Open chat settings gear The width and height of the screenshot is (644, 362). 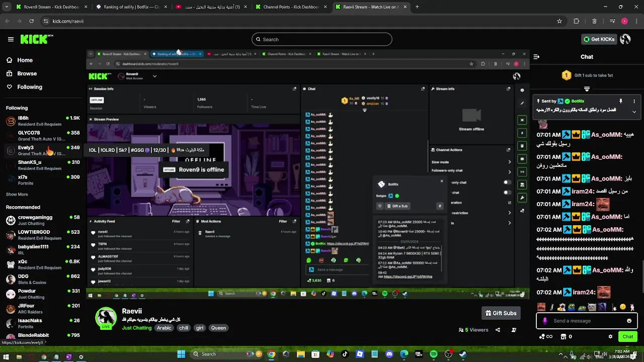point(610,337)
